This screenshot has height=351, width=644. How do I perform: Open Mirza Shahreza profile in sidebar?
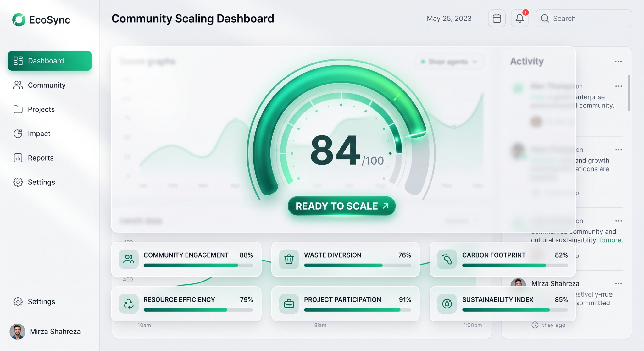(x=46, y=332)
